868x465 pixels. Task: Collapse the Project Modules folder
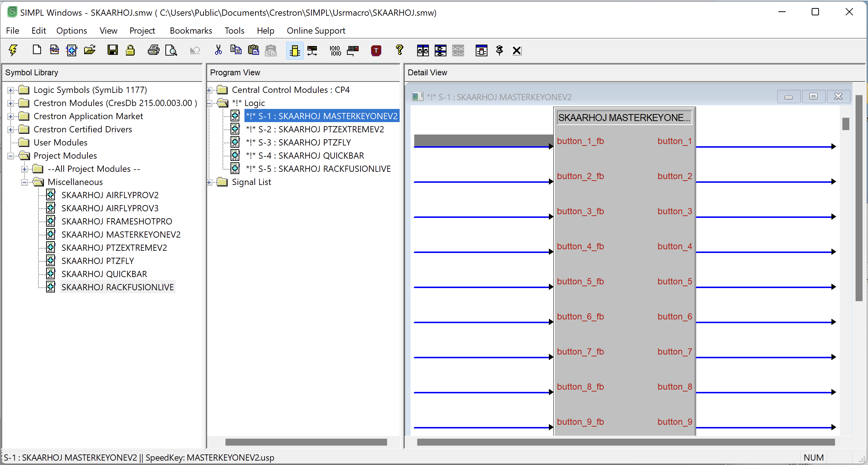click(11, 156)
